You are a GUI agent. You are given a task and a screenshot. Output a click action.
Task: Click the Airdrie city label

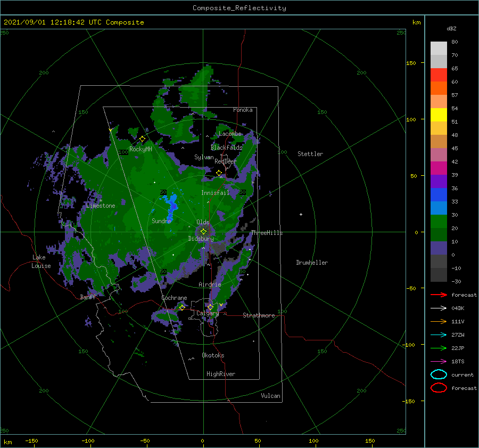click(210, 284)
